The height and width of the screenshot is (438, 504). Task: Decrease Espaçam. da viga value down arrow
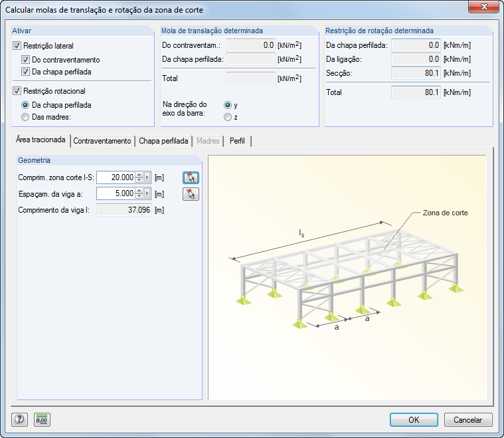(x=139, y=196)
